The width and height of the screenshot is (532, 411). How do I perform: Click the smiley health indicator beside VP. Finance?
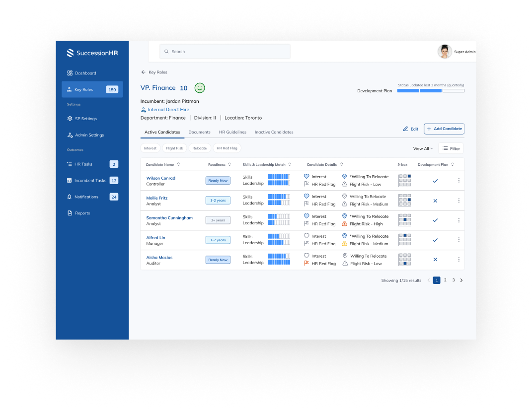point(199,88)
